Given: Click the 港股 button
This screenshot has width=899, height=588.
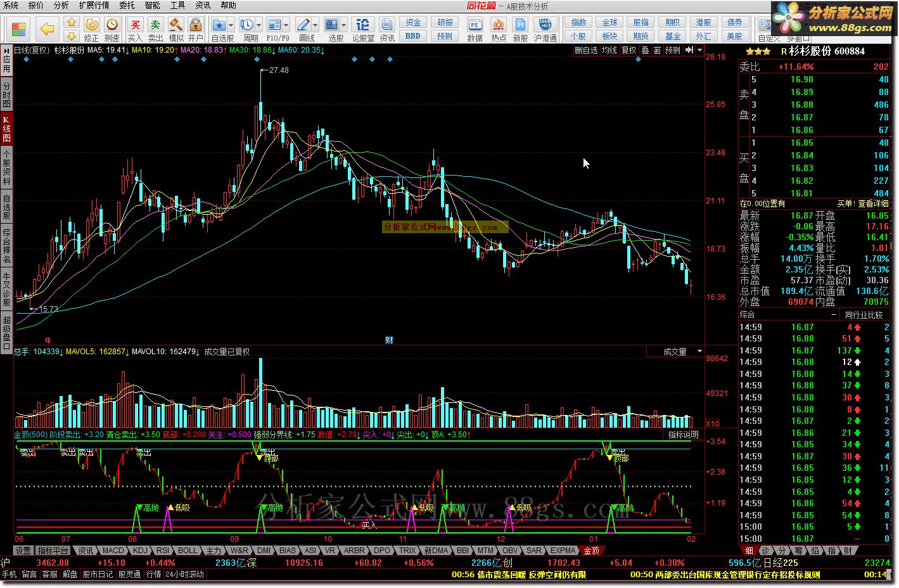Looking at the screenshot, I should pyautogui.click(x=703, y=22).
